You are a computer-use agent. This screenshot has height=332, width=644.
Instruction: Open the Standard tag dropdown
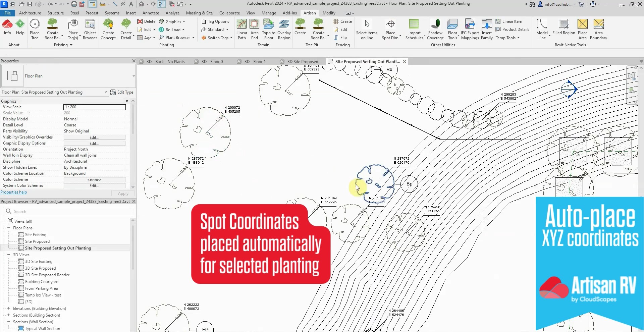tap(215, 30)
